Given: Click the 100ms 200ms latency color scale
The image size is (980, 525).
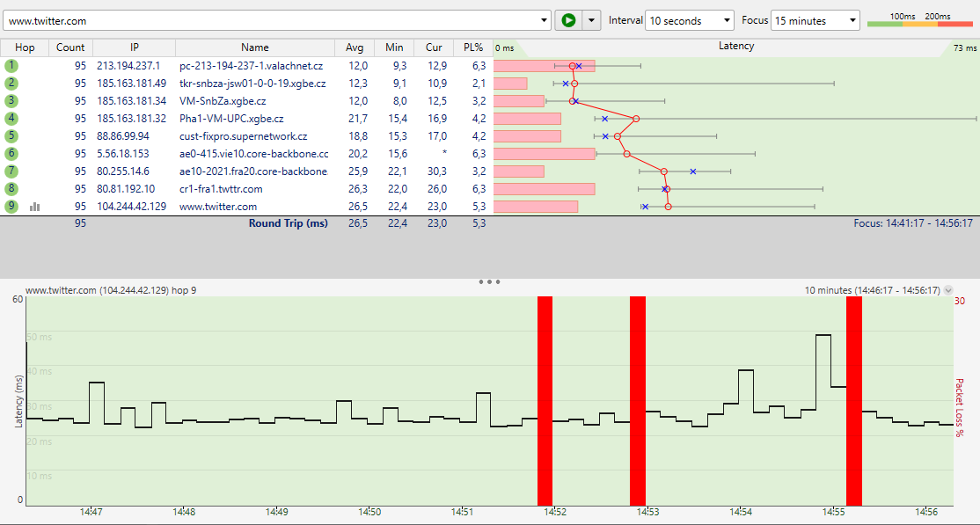Looking at the screenshot, I should [919, 20].
